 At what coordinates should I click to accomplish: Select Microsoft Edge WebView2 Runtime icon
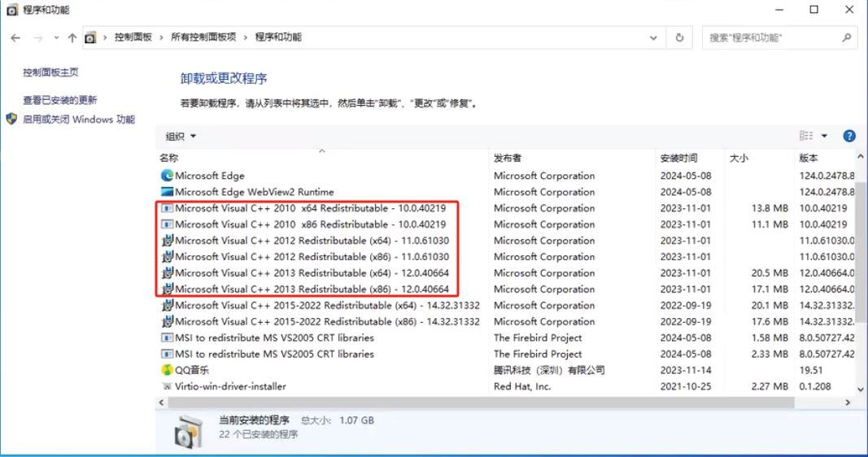point(167,192)
